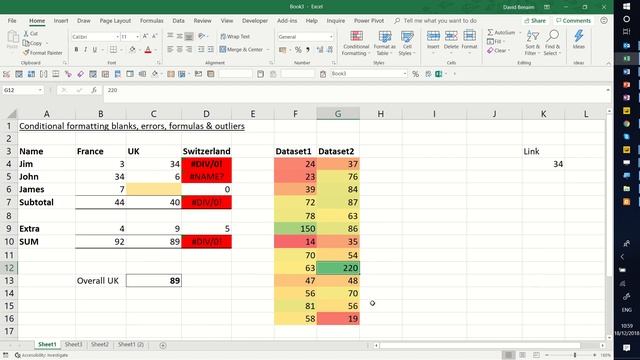The height and width of the screenshot is (360, 640).
Task: Open the Comments button
Action: click(573, 20)
